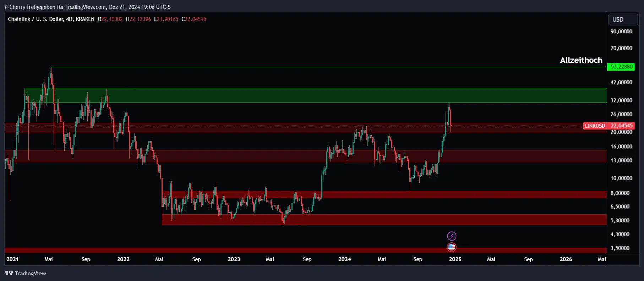Image resolution: width=644 pixels, height=281 pixels.
Task: Click the close value C22,04545
Action: click(194, 19)
